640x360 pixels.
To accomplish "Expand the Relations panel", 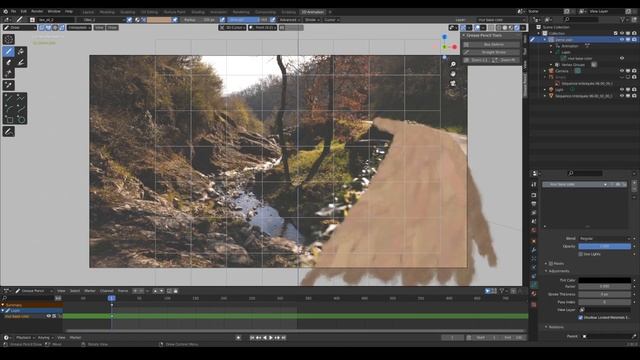I will (555, 327).
